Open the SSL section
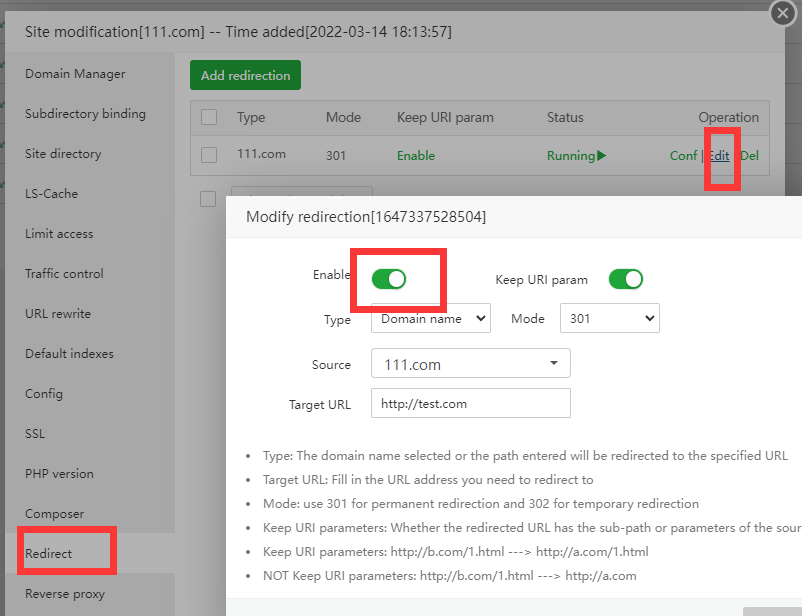The height and width of the screenshot is (616, 802). tap(33, 433)
